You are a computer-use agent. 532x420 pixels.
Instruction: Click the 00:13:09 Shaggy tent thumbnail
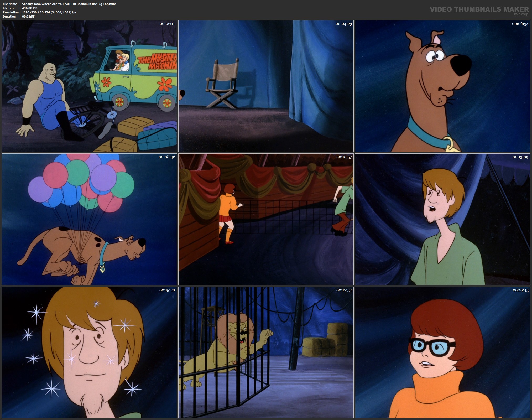443,219
